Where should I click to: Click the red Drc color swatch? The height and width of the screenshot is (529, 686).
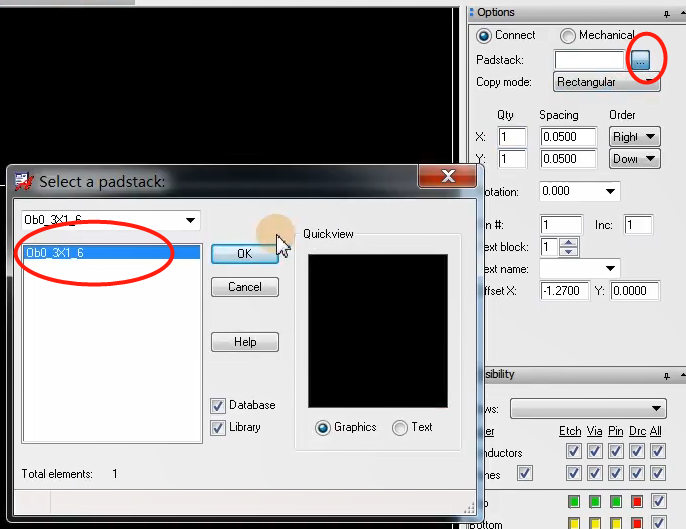(635, 501)
